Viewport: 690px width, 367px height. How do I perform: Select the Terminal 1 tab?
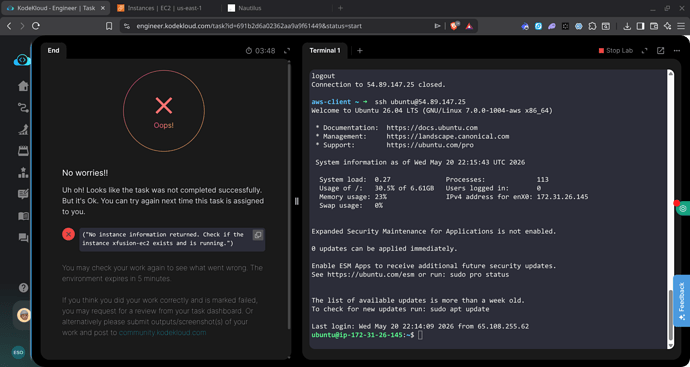(325, 51)
